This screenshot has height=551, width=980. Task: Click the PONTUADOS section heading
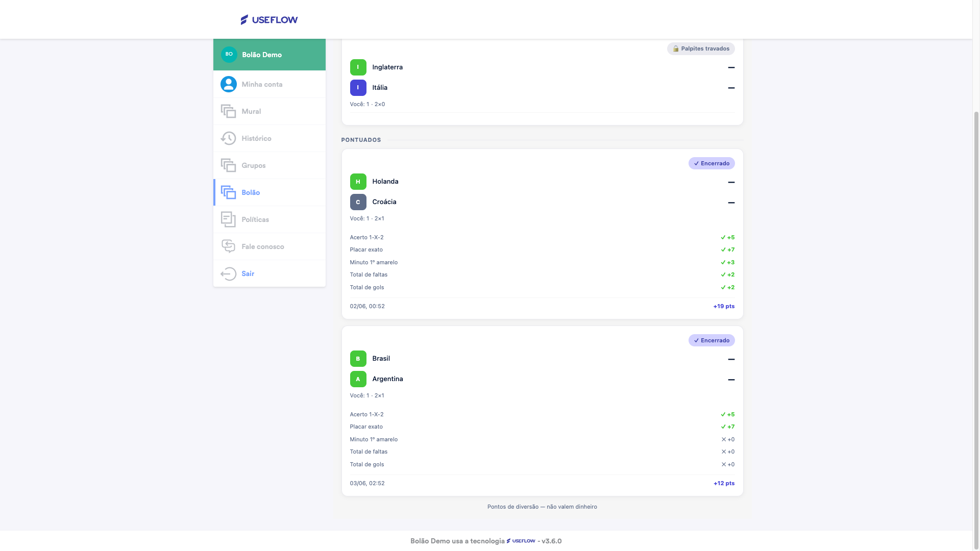tap(361, 140)
